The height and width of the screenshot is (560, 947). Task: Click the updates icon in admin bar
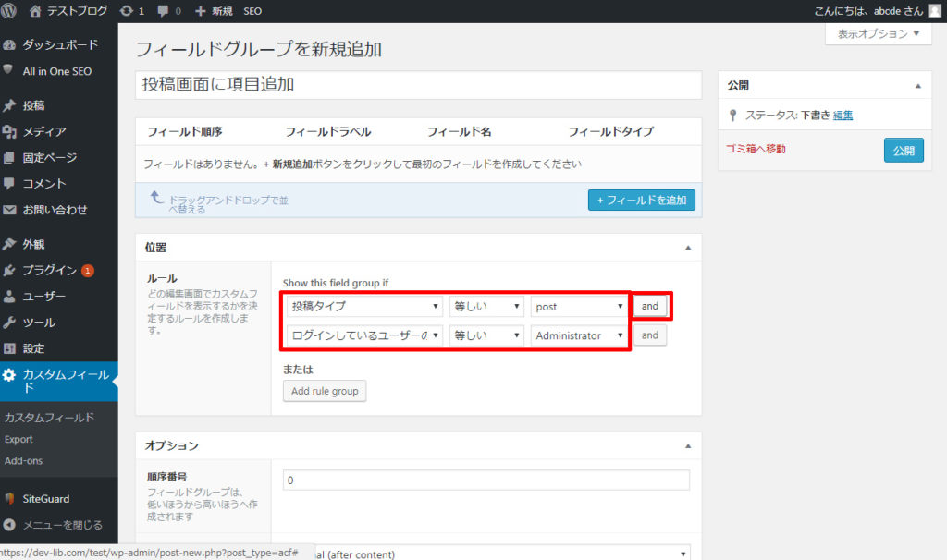127,11
